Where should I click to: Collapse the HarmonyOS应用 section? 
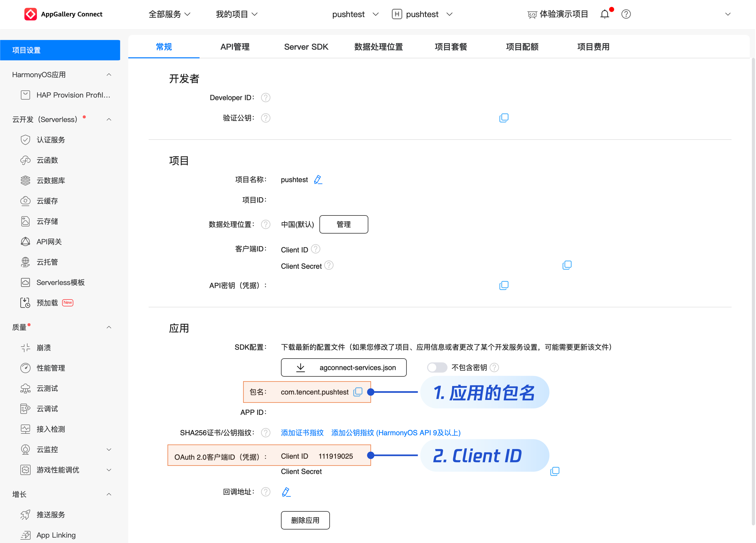(109, 75)
